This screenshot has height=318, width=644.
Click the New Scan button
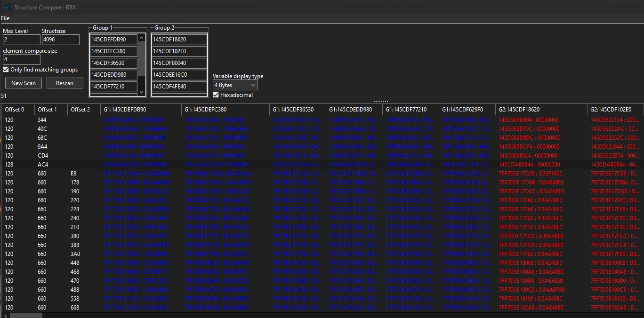(x=23, y=83)
